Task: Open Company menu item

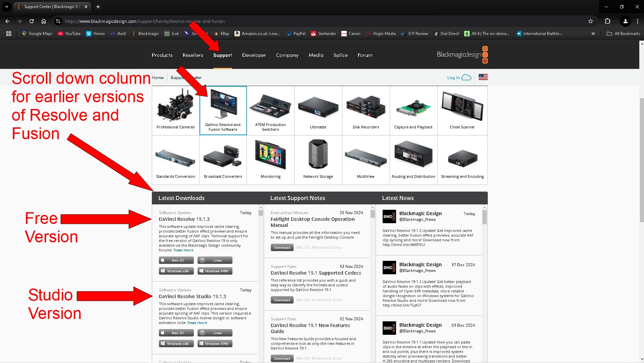Action: coord(287,55)
